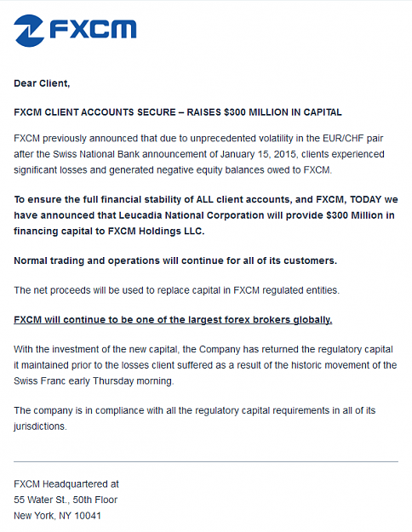Click 'The company is in compliance' sentence
Viewport: 412px width, 532px height.
[194, 418]
